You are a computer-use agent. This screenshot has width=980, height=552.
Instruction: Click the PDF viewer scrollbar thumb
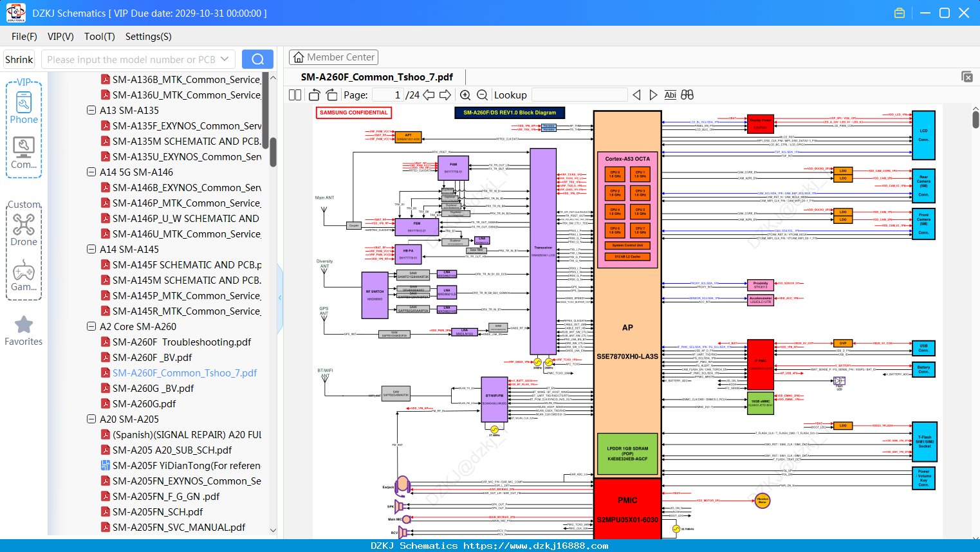[x=975, y=119]
